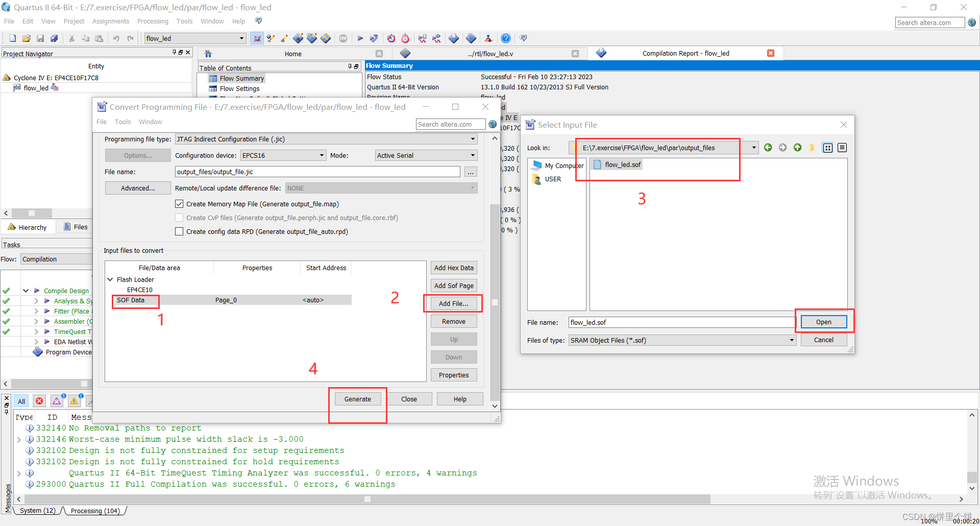
Task: Click the Home tab house icon
Action: [208, 54]
